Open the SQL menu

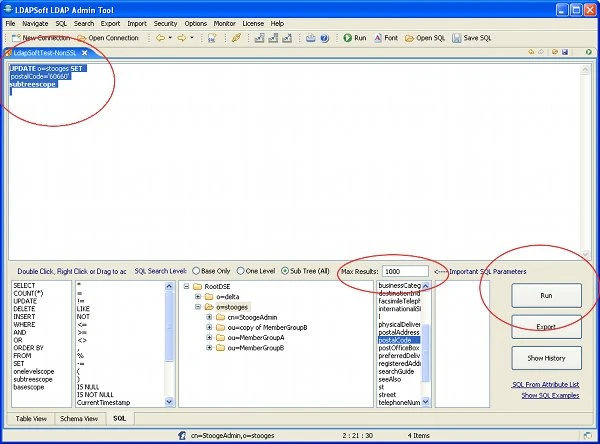coord(61,23)
